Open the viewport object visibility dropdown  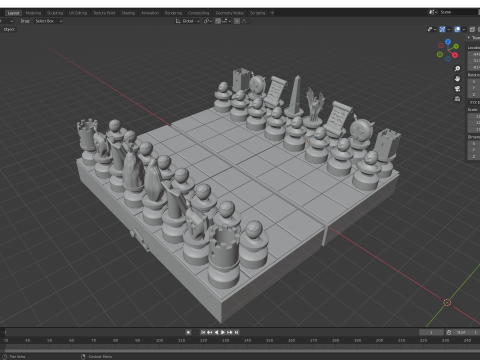432,30
